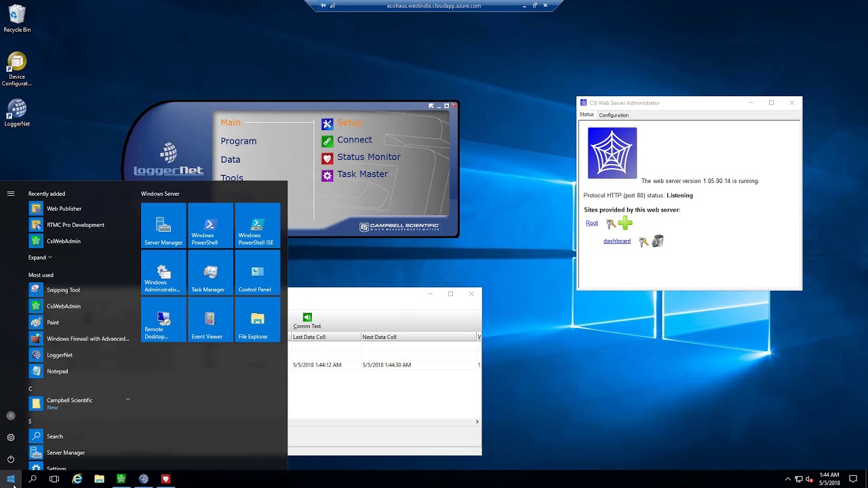868x488 pixels.
Task: Open Windows Administrative Tools tile
Action: (163, 272)
